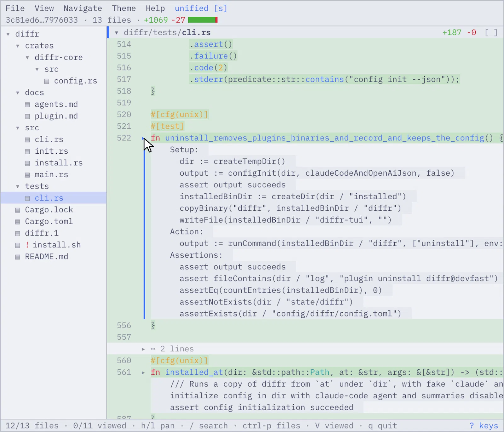Toggle unified [s] diff mode

(201, 8)
